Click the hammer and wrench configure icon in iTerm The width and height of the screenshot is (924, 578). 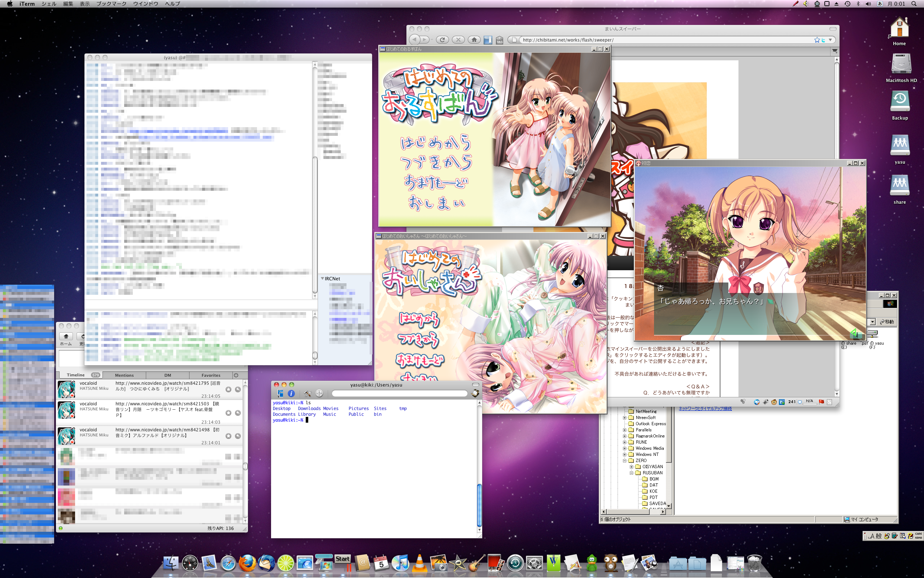click(x=308, y=393)
